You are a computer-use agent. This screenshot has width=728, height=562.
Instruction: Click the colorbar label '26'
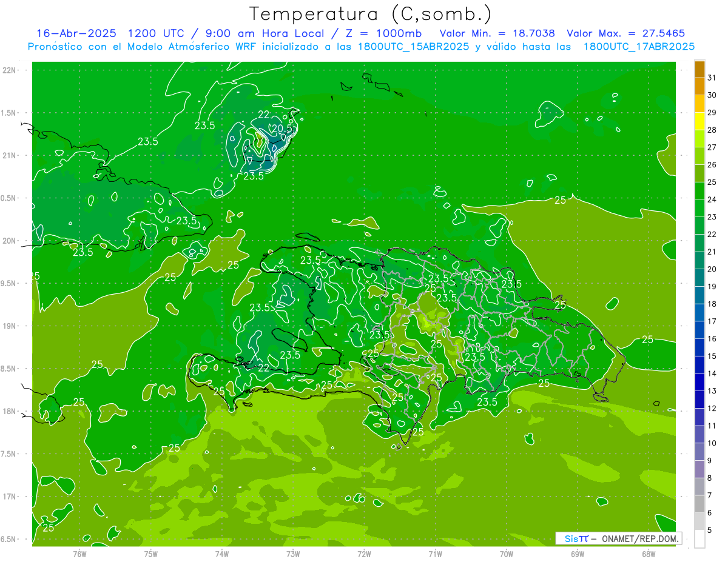coord(712,164)
